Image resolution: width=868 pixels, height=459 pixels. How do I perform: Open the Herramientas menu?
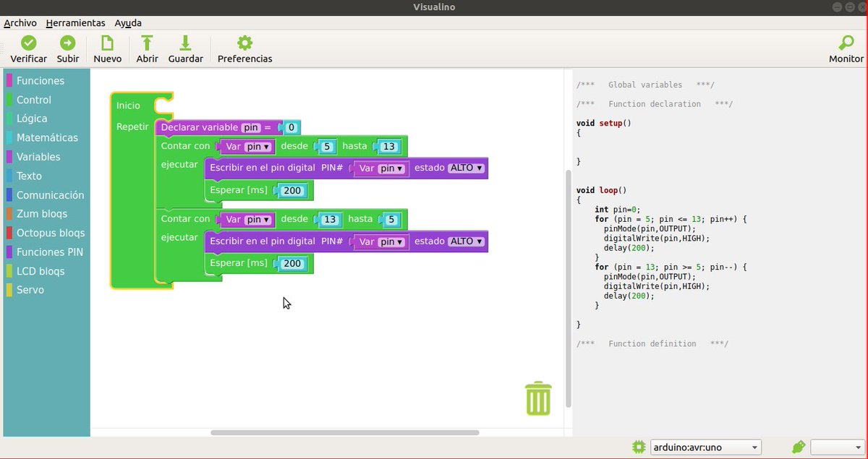point(75,23)
